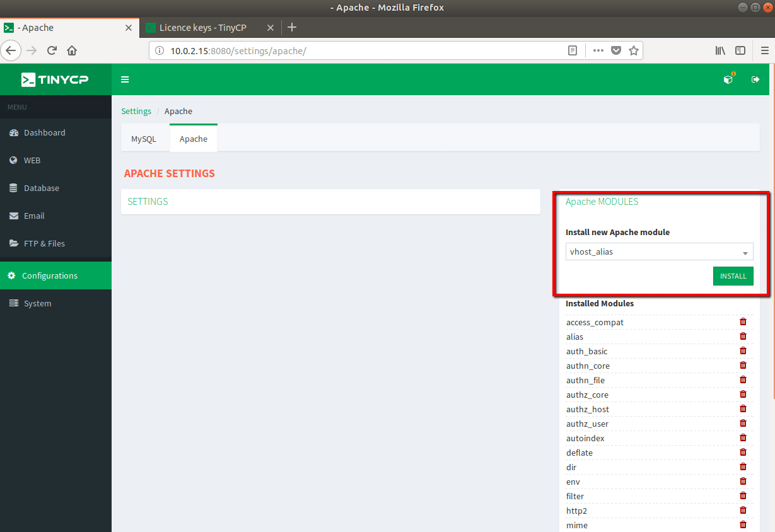Follow the Settings breadcrumb link
Screen dimensions: 775x532
point(136,111)
